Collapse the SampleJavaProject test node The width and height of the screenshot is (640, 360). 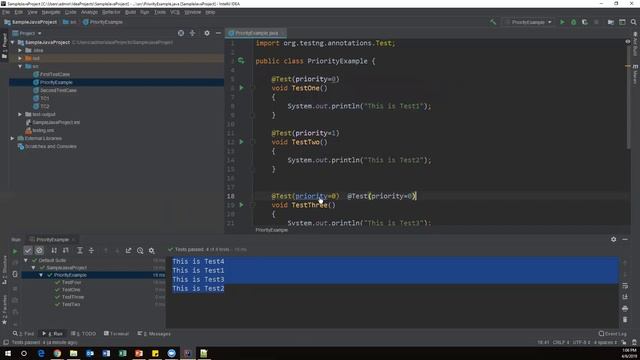pos(33,268)
